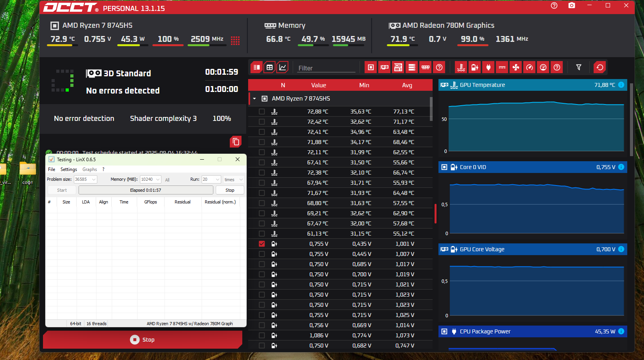Click the funnel filter icon
644x360 pixels.
pyautogui.click(x=579, y=67)
